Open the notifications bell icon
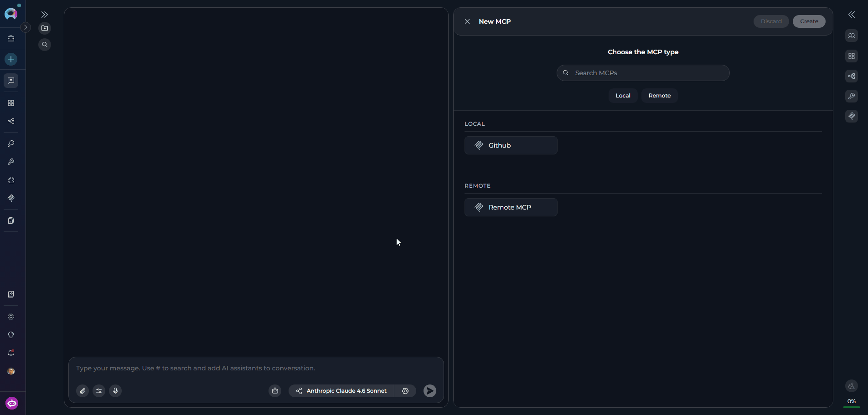 pos(11,353)
